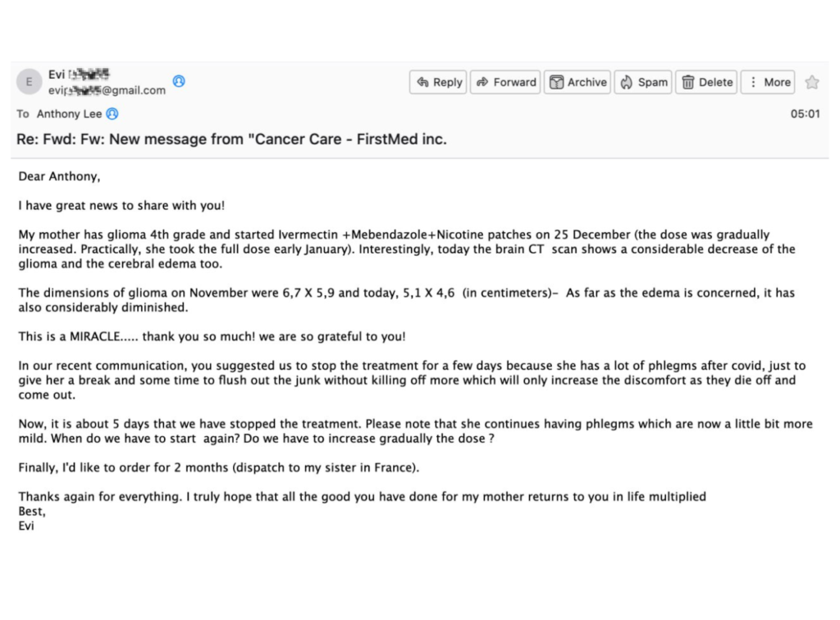Image resolution: width=840 pixels, height=620 pixels.
Task: Mark this email as Spam
Action: [644, 82]
